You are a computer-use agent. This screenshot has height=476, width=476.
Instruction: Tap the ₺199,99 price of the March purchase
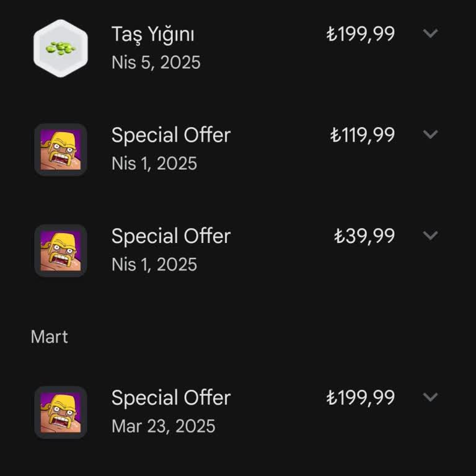pos(360,398)
